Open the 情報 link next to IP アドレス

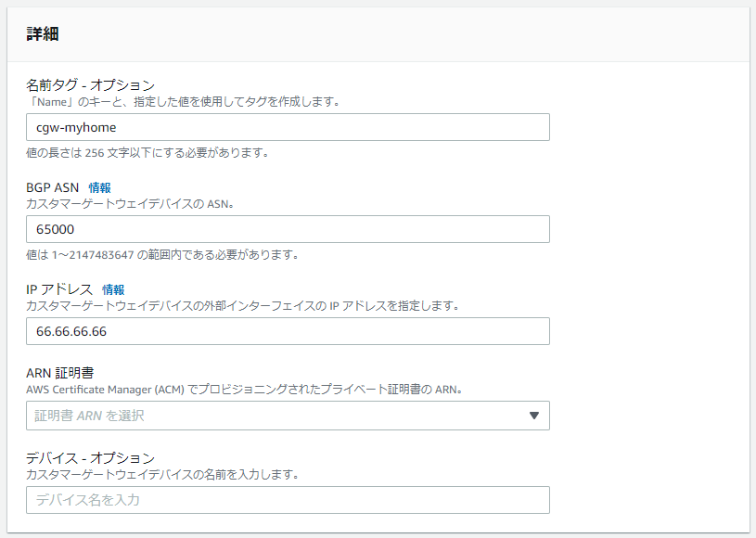[x=113, y=289]
